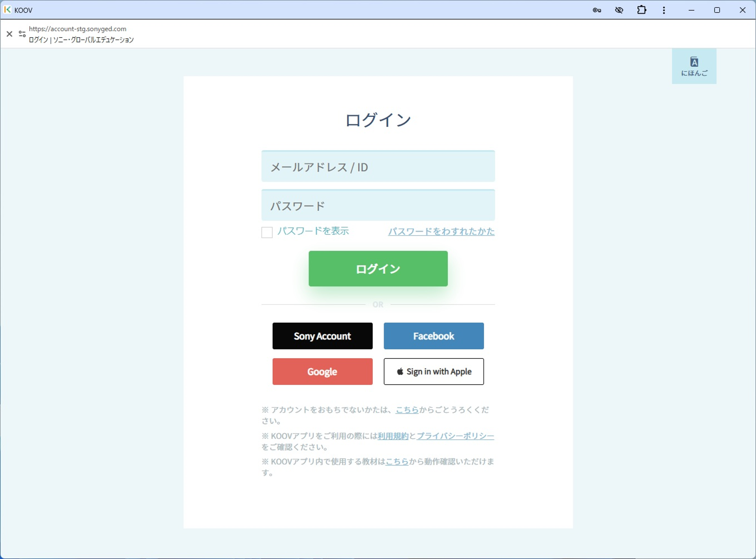Open the 利用規約 terms link
756x559 pixels.
click(393, 436)
